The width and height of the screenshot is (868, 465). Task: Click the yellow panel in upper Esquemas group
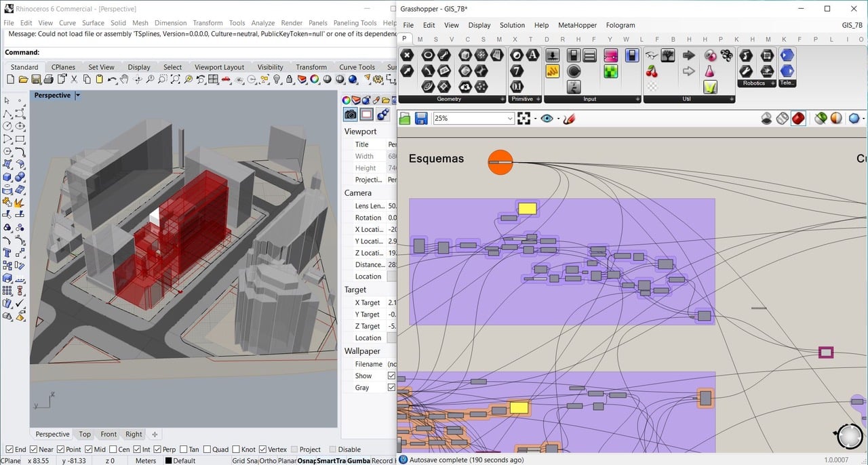tap(527, 209)
